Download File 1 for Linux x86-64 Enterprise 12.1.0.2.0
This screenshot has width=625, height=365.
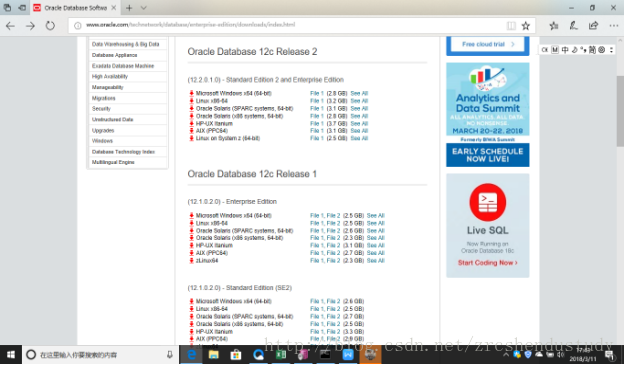(x=317, y=223)
